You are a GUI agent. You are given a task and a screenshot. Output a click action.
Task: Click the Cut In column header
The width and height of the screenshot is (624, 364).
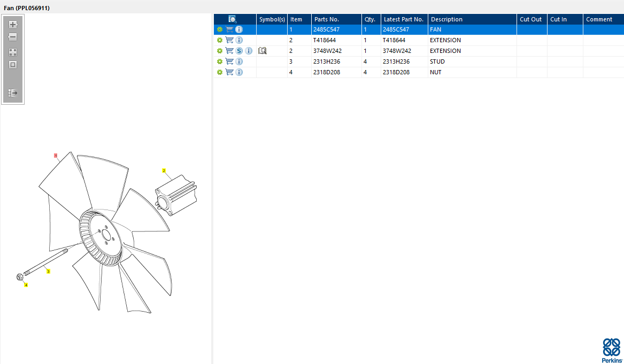tap(565, 19)
